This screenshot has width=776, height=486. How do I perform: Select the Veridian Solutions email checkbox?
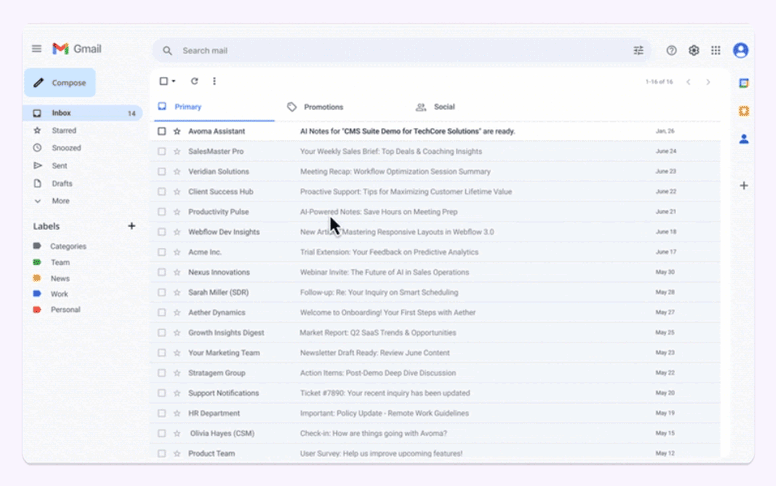[x=162, y=171]
